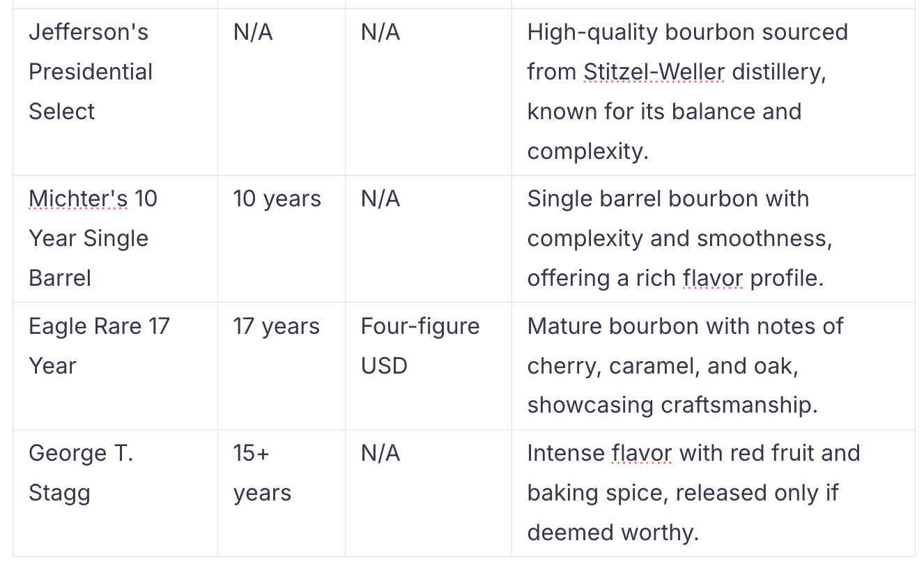The width and height of the screenshot is (924, 566).
Task: Click the 'High-quality bourbon sourced' description text
Action: point(687,32)
